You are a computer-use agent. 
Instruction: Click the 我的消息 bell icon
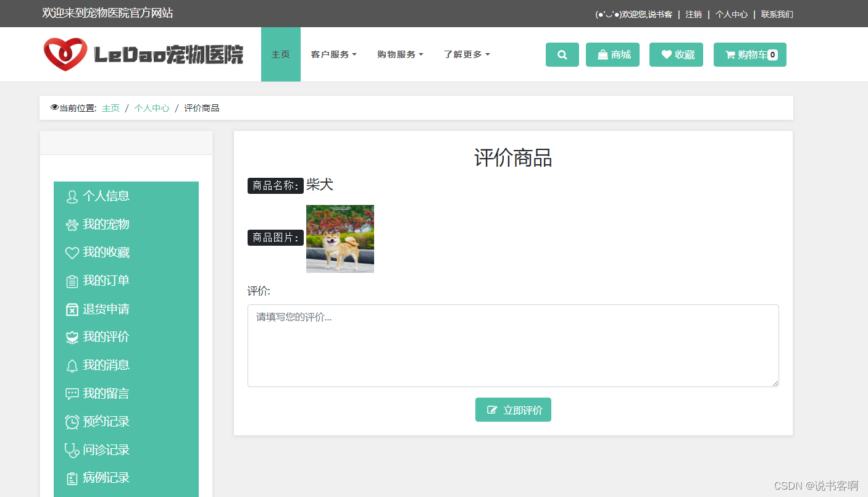(x=72, y=365)
